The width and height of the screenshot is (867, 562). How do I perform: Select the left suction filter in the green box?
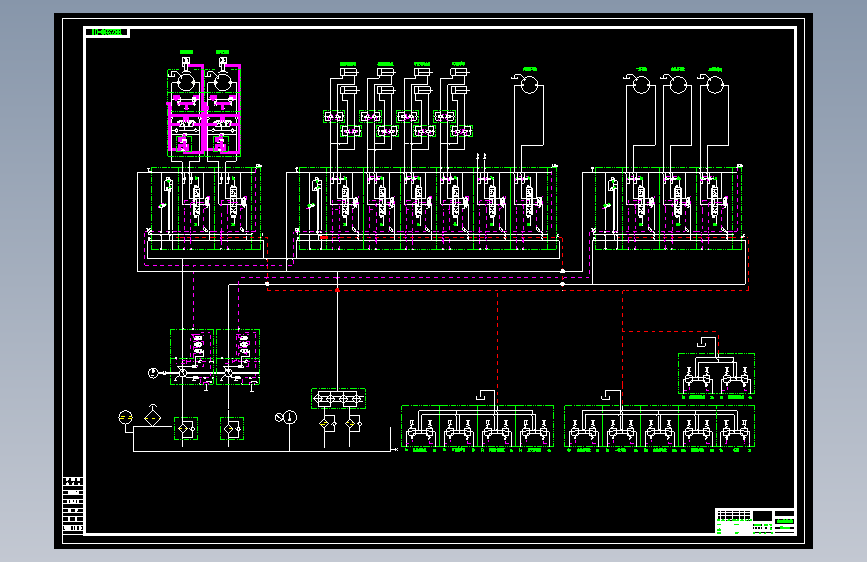tap(186, 429)
